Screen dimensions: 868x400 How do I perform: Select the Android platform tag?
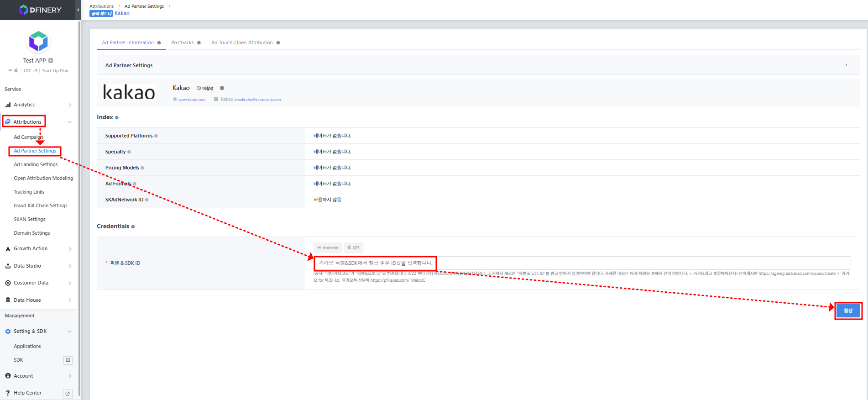tap(328, 248)
